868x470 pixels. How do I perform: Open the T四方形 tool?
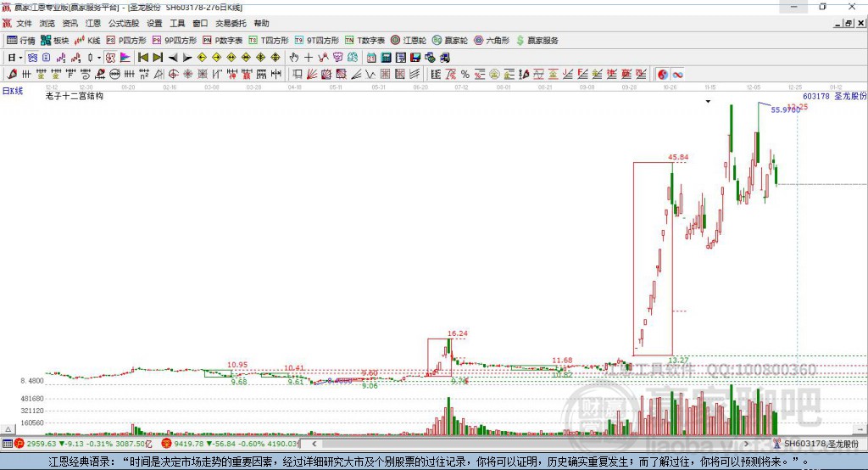point(269,41)
